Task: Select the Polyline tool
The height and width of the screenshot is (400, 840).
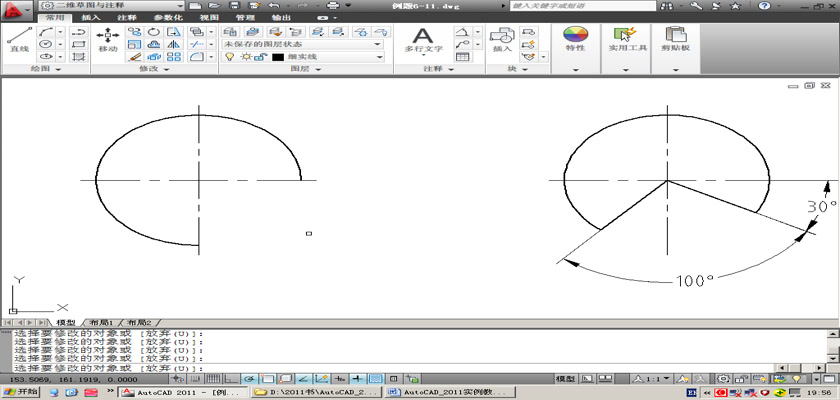Action: (x=79, y=32)
